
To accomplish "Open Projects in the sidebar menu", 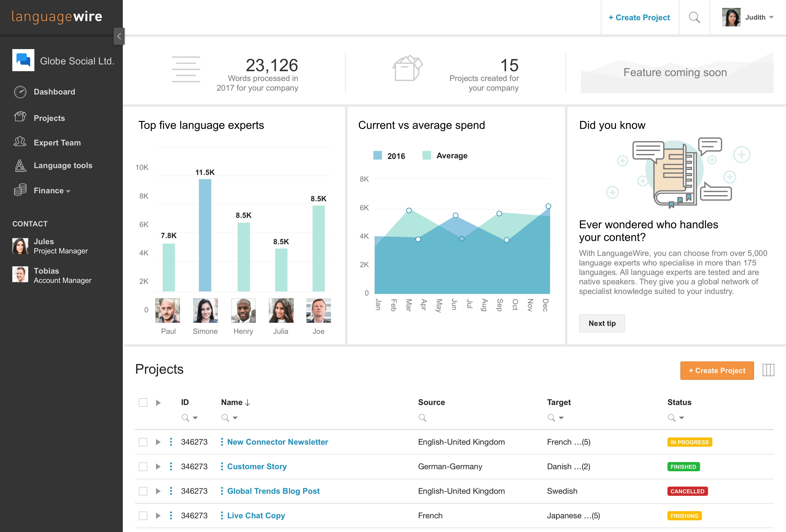I will [x=49, y=118].
